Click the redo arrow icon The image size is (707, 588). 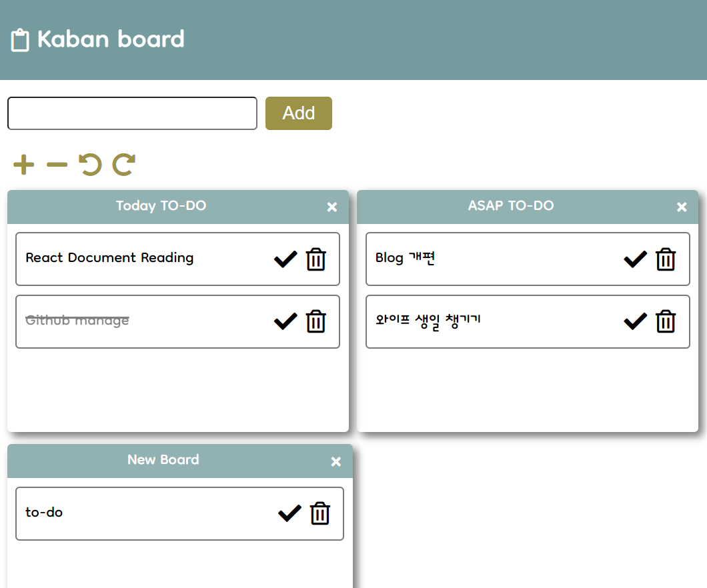click(x=123, y=164)
